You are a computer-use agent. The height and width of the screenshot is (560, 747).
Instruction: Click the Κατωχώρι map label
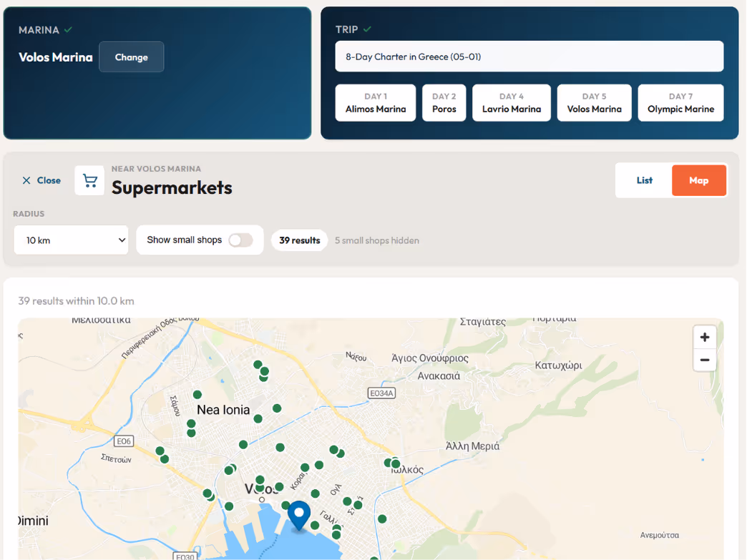click(558, 365)
